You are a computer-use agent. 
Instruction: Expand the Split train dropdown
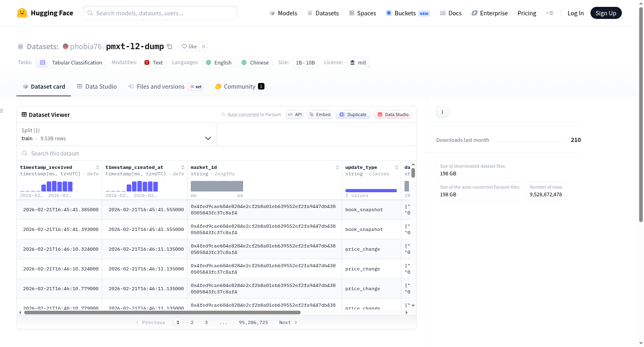[116, 134]
